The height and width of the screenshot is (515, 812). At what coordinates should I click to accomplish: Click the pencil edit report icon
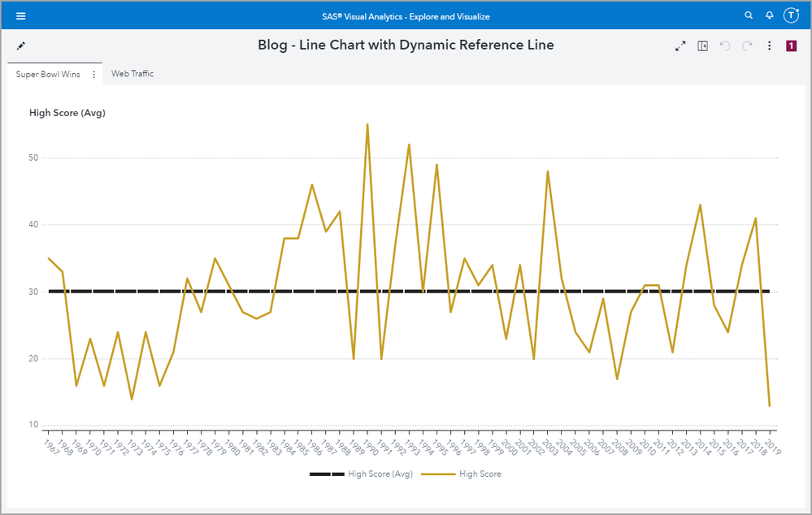click(x=21, y=46)
